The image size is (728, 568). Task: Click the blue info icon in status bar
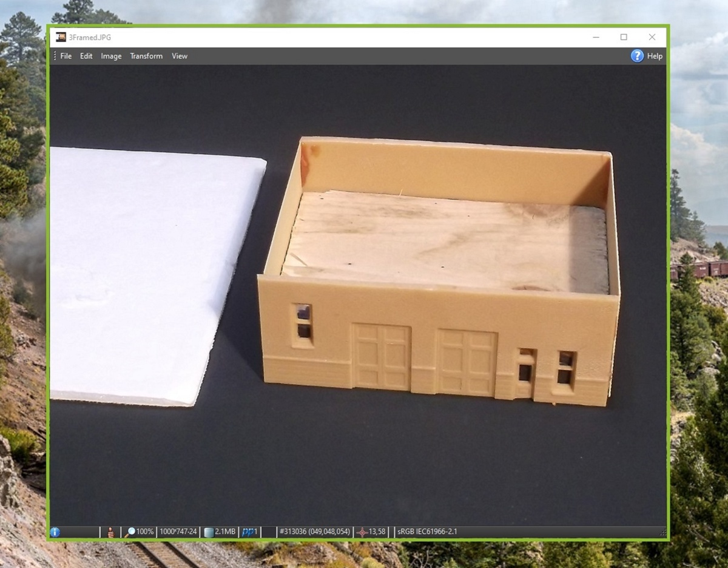coord(55,532)
